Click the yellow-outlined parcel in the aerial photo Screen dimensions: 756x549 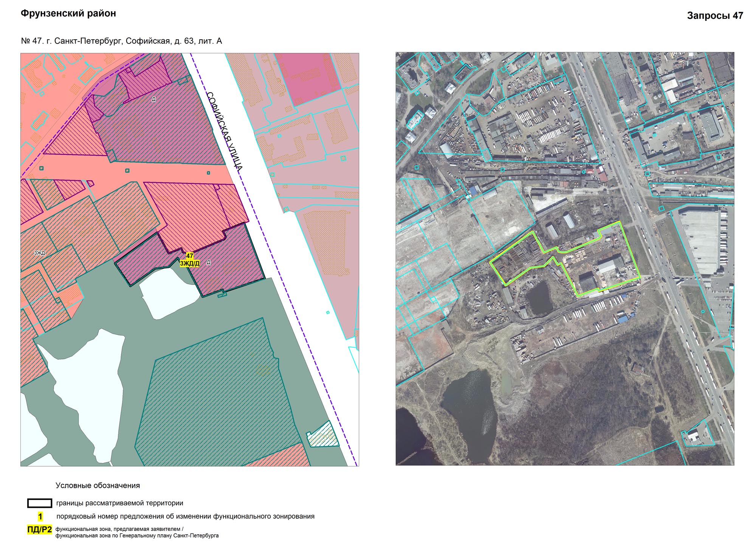(597, 261)
